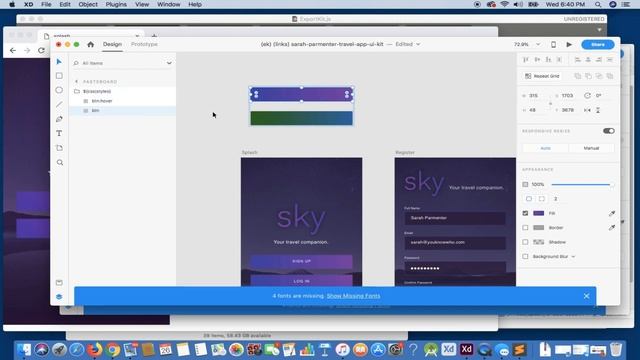
Task: Open the View menu
Action: point(142,4)
